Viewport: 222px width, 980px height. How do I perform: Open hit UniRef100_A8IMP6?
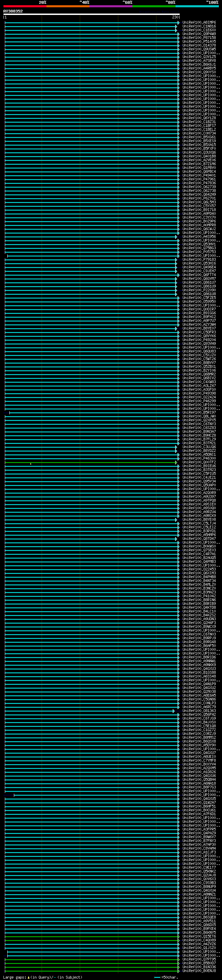[x=199, y=23]
